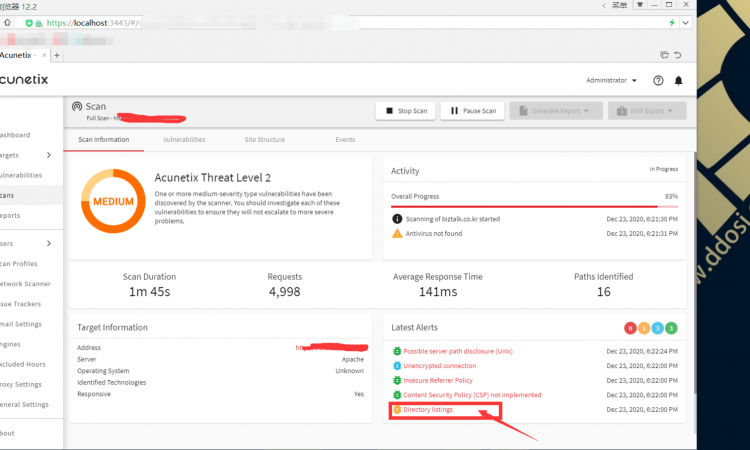Viewport: 750px width, 450px height.
Task: Expand the Targets sidebar submenu arrow
Action: point(49,155)
